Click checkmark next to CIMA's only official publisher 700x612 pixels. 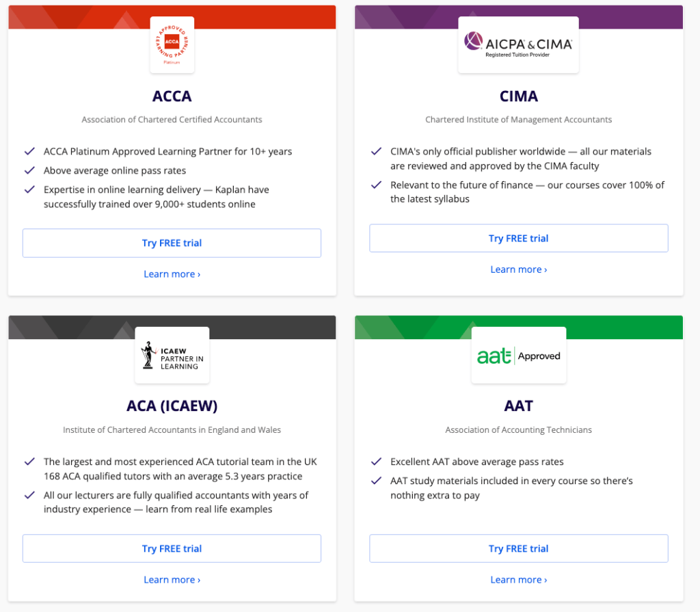pos(377,151)
